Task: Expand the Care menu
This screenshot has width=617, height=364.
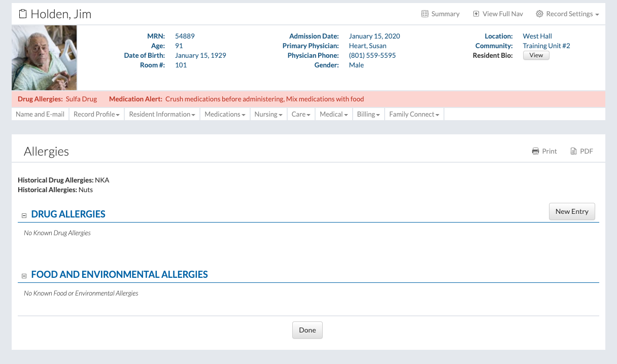Action: tap(301, 115)
